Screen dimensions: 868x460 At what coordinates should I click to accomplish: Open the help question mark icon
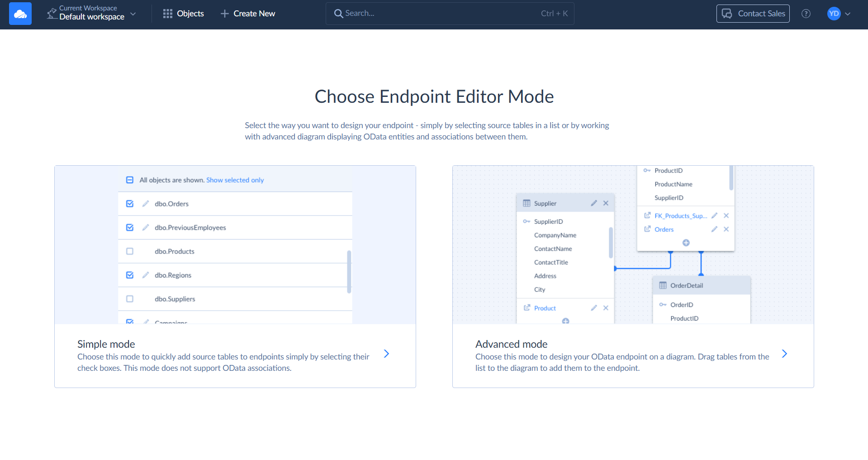[806, 14]
